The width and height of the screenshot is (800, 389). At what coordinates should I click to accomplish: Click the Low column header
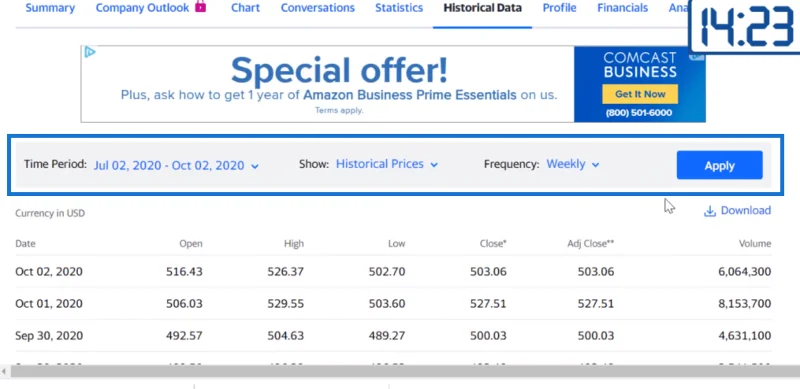click(x=396, y=244)
